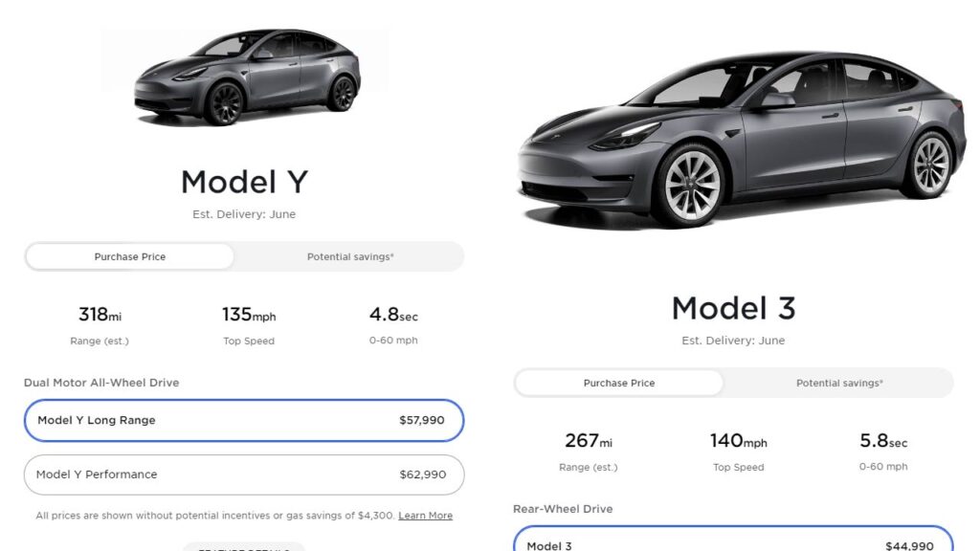The image size is (980, 551).
Task: Click the Dual Motor All-Wheel Drive label
Action: click(x=101, y=383)
